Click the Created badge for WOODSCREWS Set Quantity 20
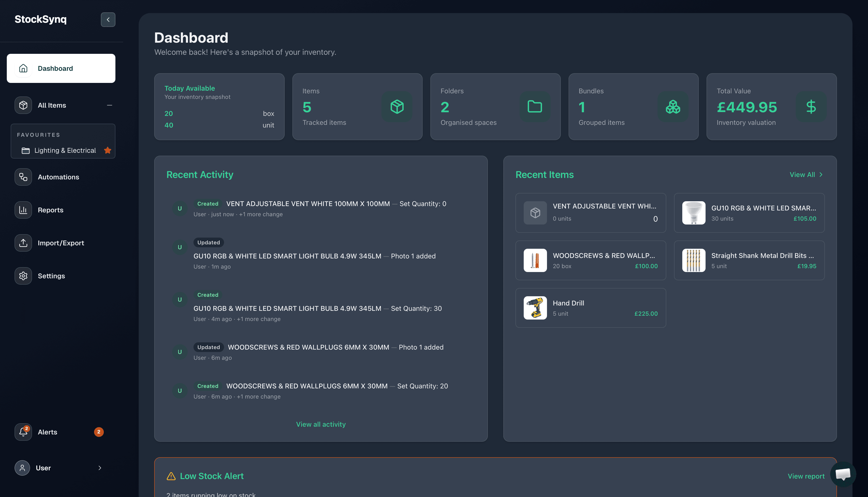The image size is (868, 497). (x=208, y=386)
